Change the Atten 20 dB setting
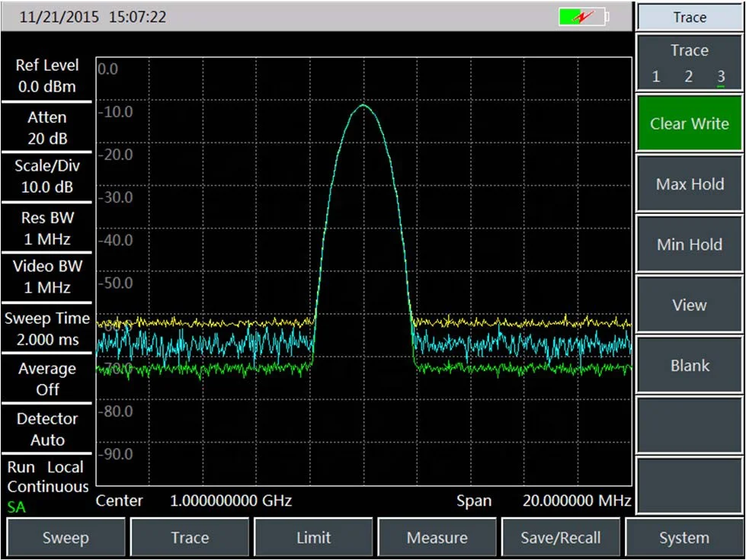The image size is (746, 560). coord(47,128)
